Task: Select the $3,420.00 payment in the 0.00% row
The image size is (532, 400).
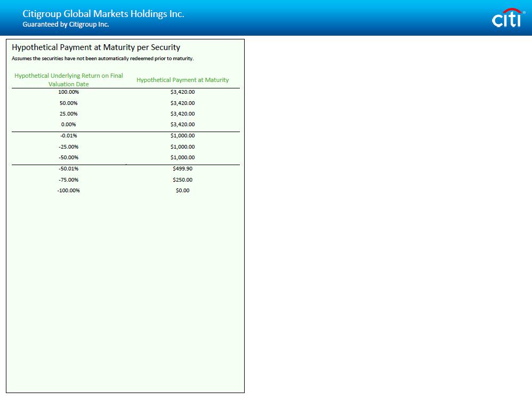Action: [x=182, y=125]
